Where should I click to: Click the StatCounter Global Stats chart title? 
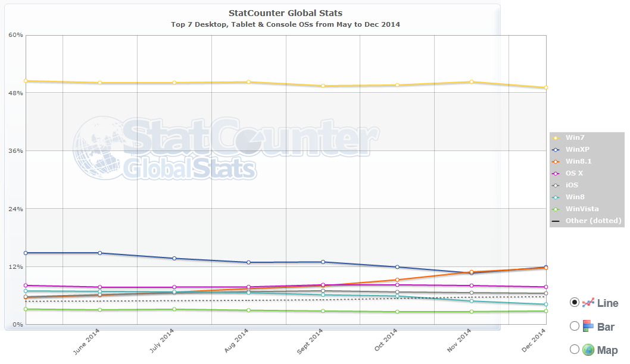tap(285, 13)
